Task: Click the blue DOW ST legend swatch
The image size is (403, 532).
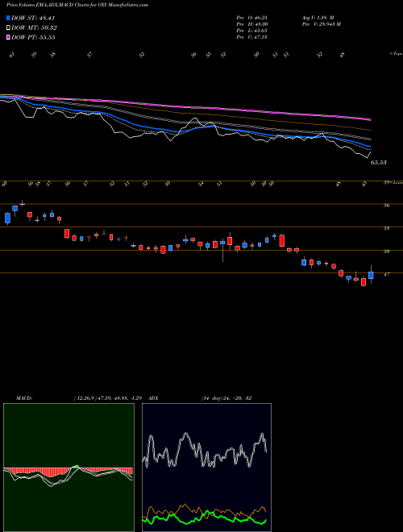Action: click(x=8, y=18)
